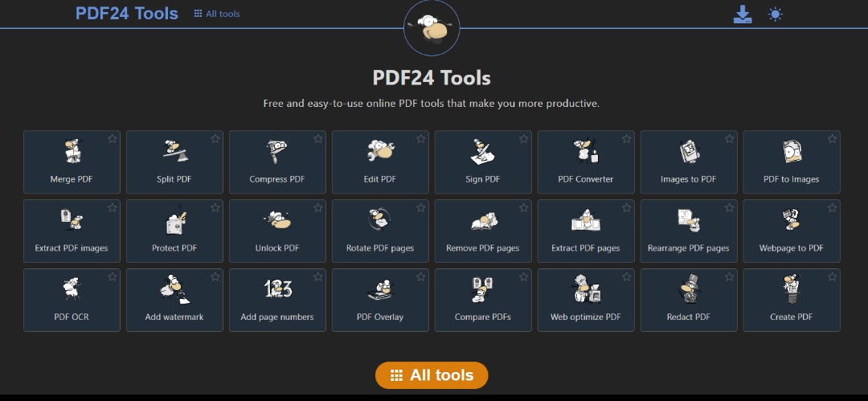Click the Remove PDF pages label
This screenshot has width=868, height=401.
[483, 248]
